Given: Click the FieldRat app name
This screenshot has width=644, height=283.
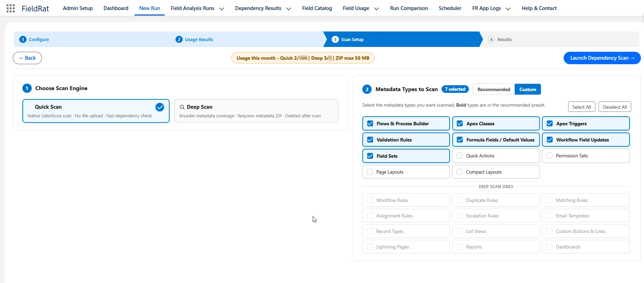Looking at the screenshot, I should (x=35, y=9).
